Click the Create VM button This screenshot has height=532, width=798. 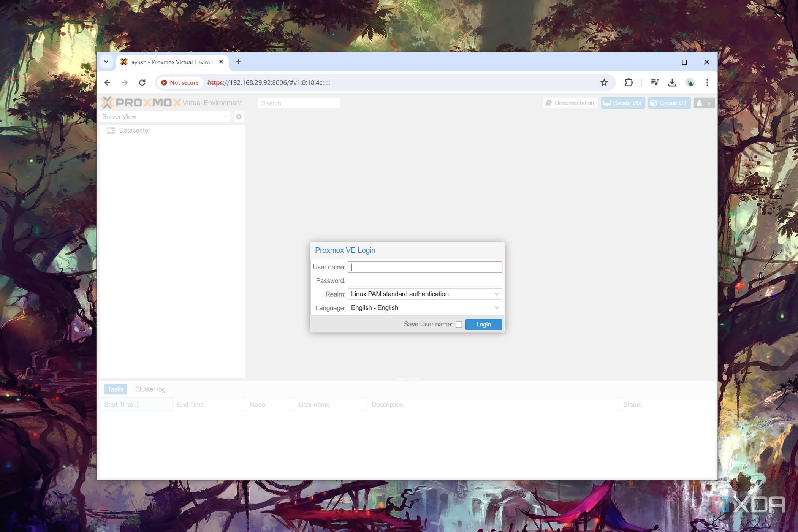(x=623, y=103)
